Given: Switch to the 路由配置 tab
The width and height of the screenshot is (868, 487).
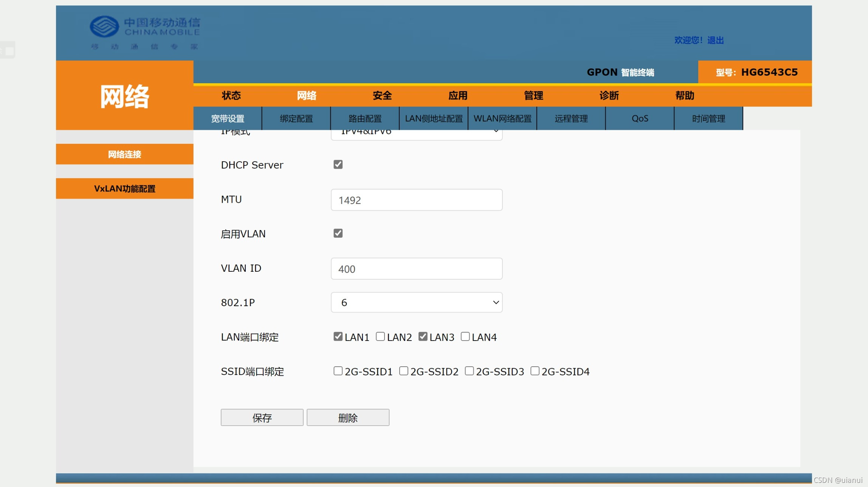Looking at the screenshot, I should (365, 119).
